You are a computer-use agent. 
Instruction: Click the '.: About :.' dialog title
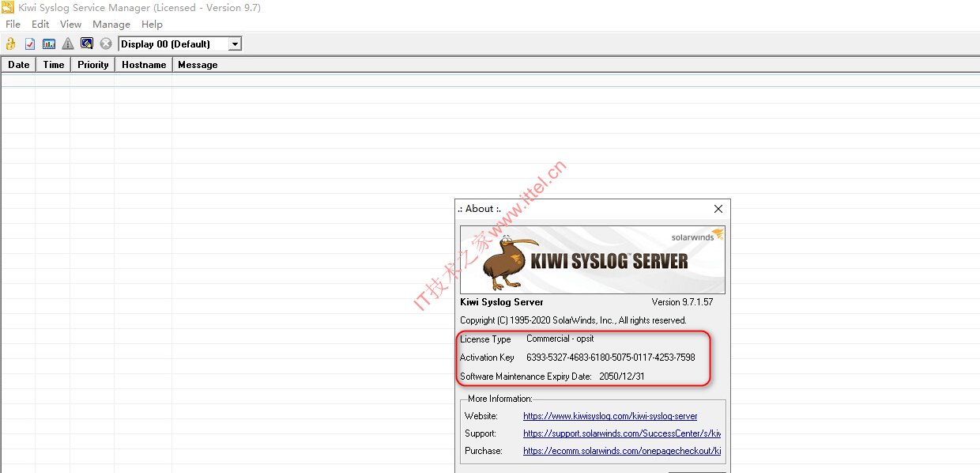(x=479, y=209)
